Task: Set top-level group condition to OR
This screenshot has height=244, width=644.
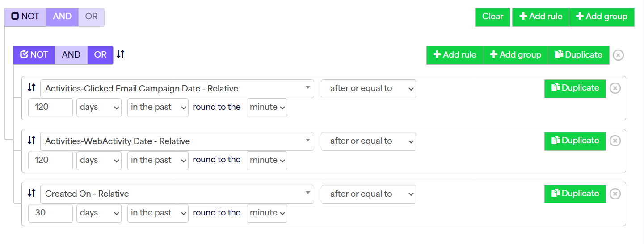Action: [91, 17]
